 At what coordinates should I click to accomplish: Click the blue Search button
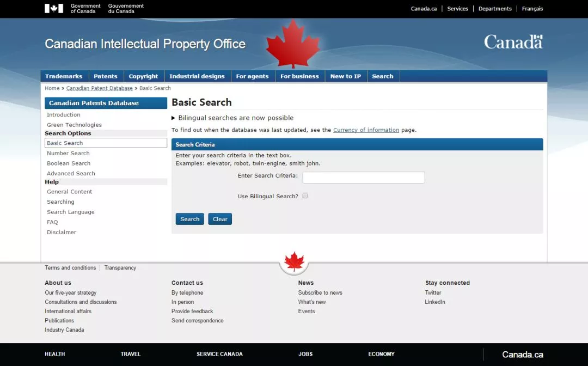pos(190,219)
